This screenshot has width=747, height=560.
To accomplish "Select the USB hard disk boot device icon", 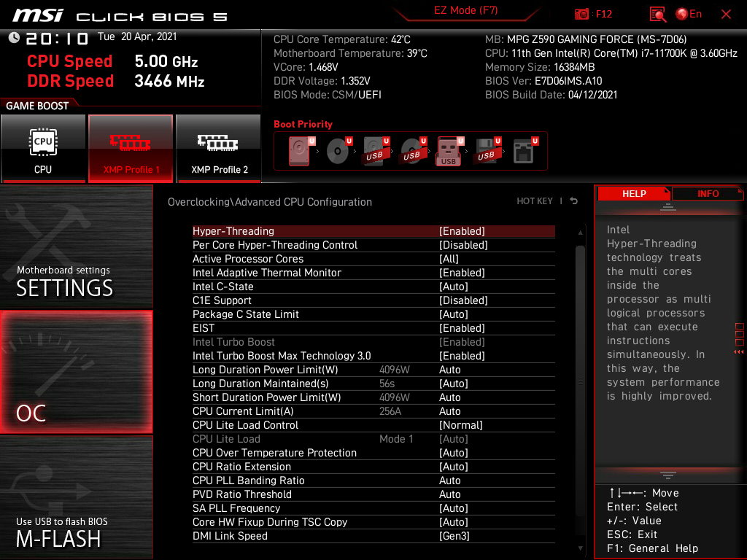I will 376,151.
